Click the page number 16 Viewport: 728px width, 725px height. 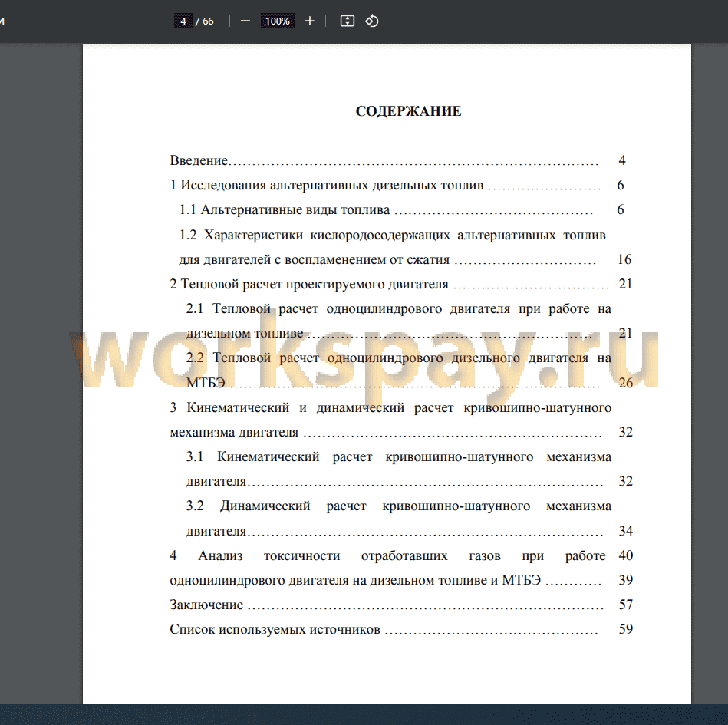pyautogui.click(x=624, y=259)
